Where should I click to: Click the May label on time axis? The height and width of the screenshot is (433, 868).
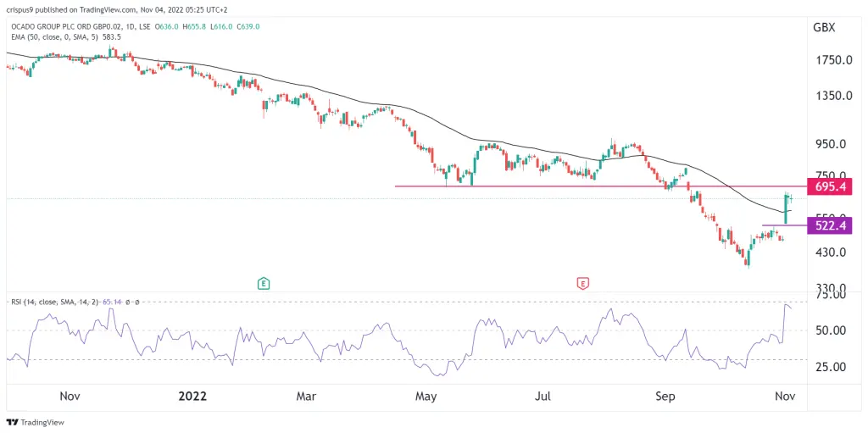[x=426, y=397]
